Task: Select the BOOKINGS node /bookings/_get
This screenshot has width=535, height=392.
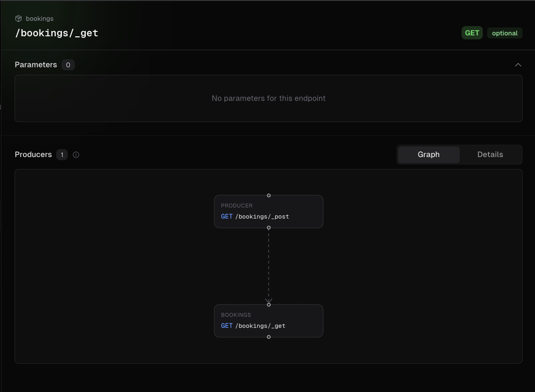Action: tap(269, 321)
